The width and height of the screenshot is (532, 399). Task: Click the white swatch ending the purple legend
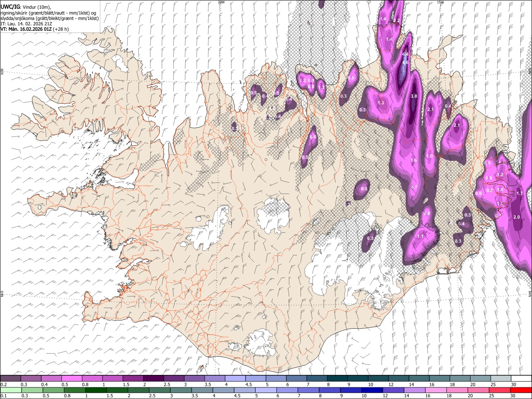(522, 378)
